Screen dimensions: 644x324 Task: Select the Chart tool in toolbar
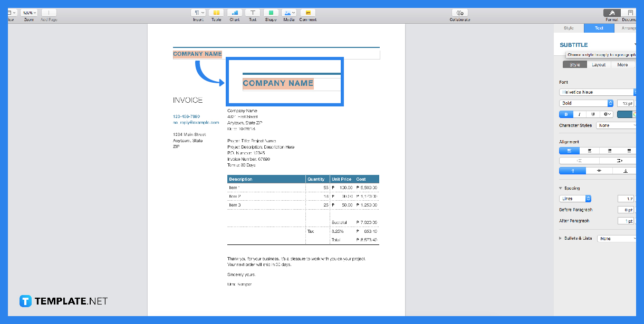234,12
